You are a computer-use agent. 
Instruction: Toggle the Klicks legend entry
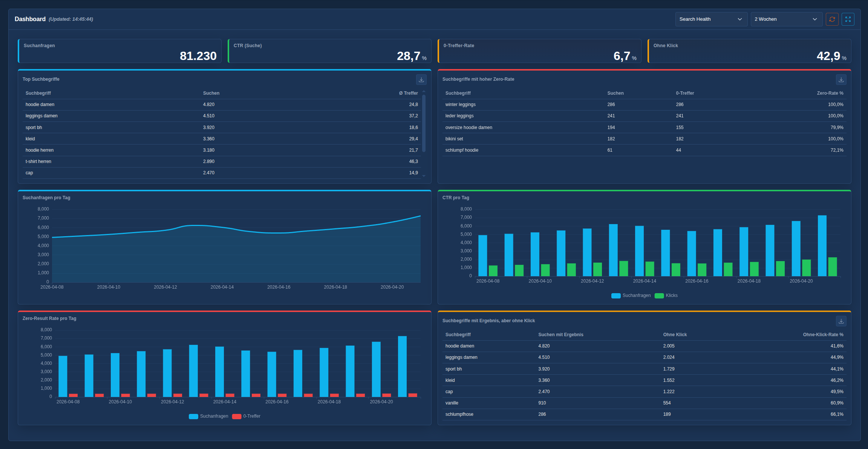coord(666,295)
